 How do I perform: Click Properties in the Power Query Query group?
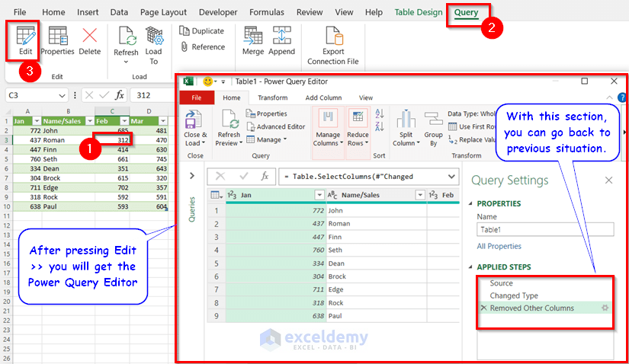tap(267, 114)
